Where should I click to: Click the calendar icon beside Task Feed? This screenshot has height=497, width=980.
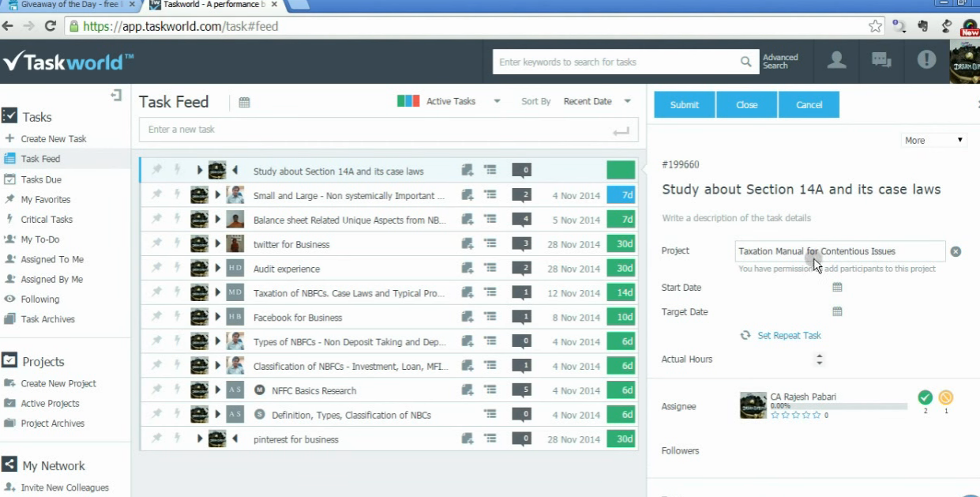point(244,103)
